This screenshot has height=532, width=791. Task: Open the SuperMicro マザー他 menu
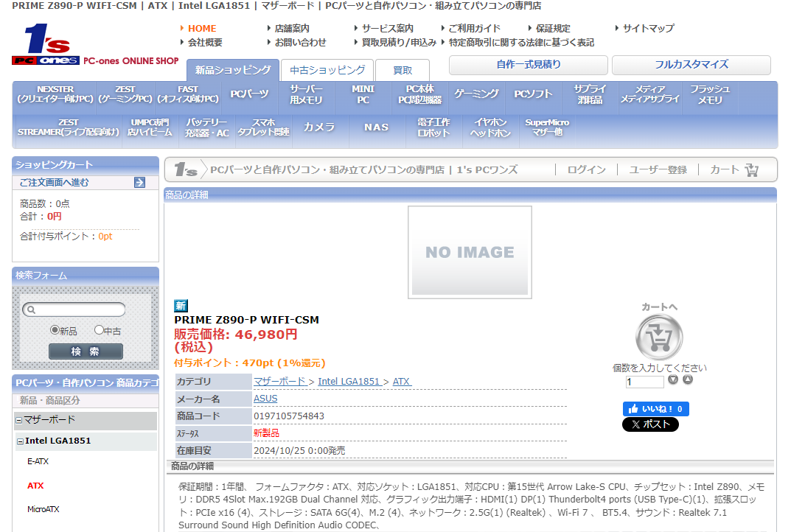pos(547,127)
